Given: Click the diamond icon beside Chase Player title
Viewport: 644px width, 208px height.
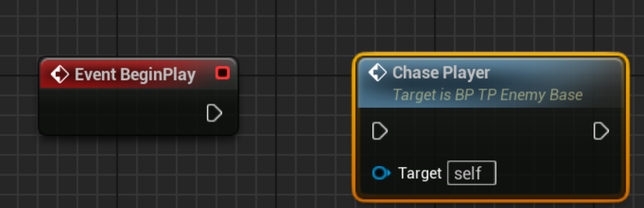Looking at the screenshot, I should pos(377,73).
